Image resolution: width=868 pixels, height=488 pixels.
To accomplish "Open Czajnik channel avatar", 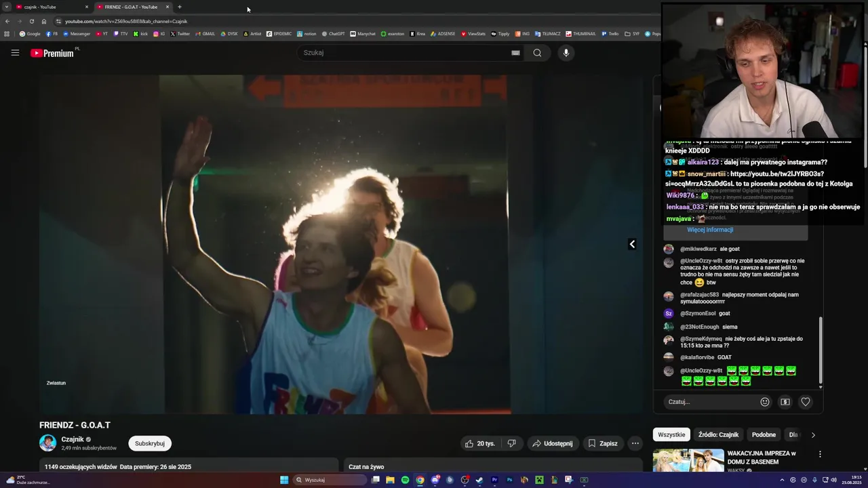I will pyautogui.click(x=47, y=443).
